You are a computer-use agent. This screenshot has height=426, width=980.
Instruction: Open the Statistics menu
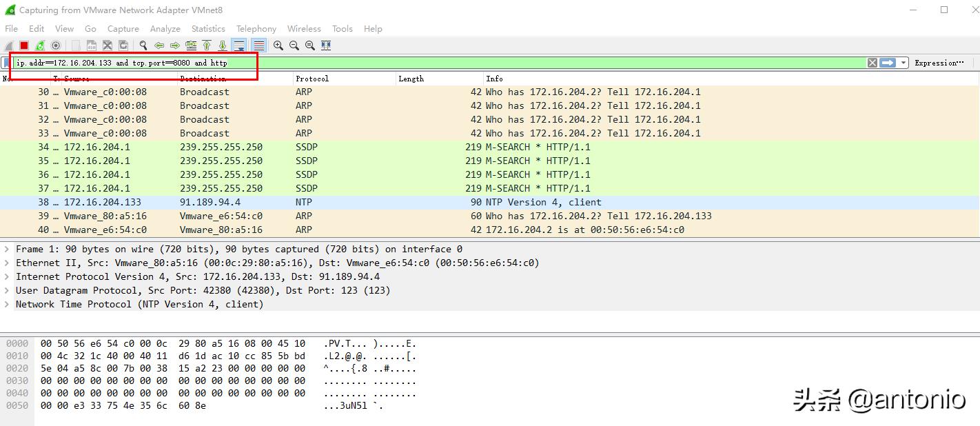207,28
